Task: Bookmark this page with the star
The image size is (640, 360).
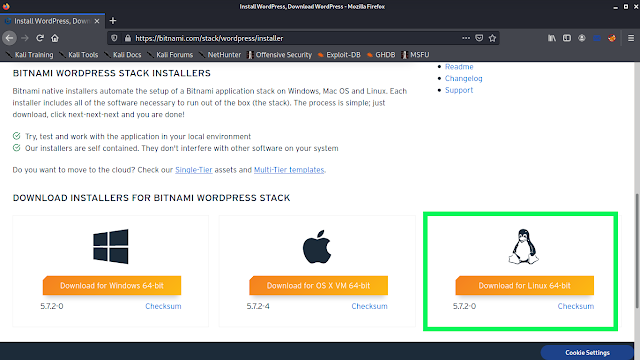Action: [493, 38]
